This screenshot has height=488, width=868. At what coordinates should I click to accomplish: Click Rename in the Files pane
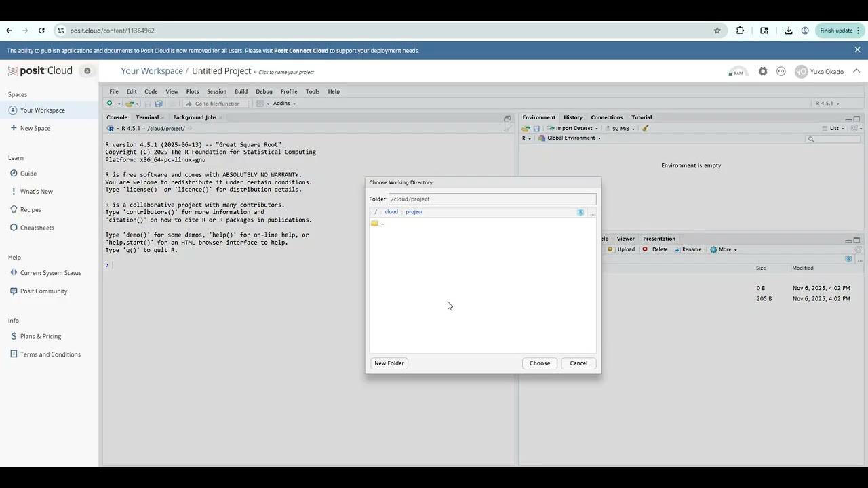point(687,249)
